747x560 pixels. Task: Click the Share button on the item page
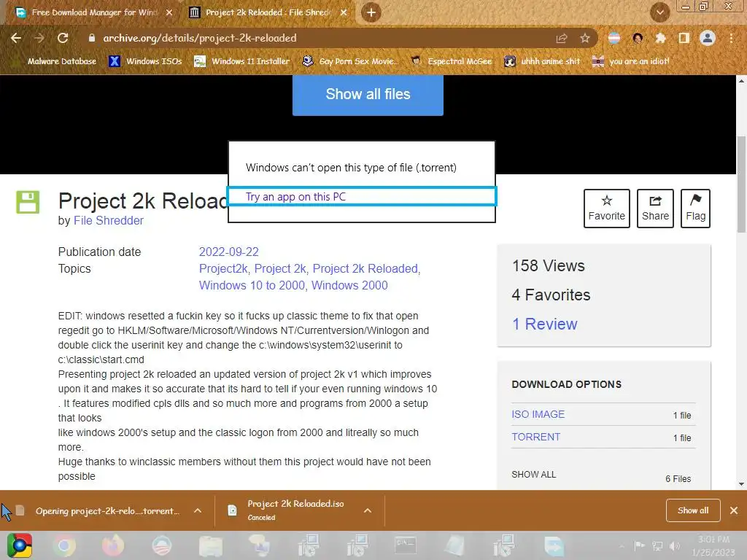(655, 208)
